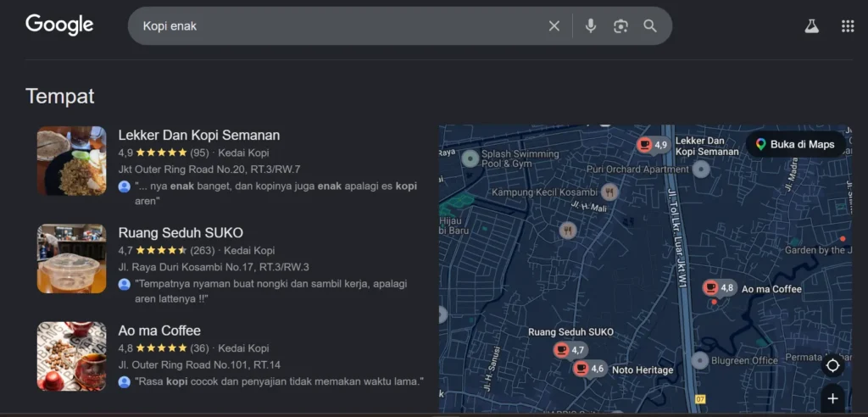Screen dimensions: 868x417
Task: Click the Splash Swimming Pool & Gym marker
Action: 470,159
